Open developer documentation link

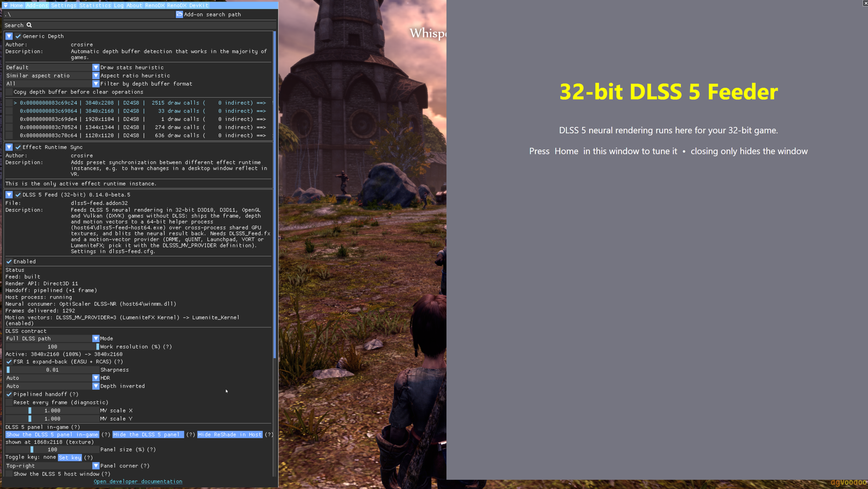(x=138, y=481)
